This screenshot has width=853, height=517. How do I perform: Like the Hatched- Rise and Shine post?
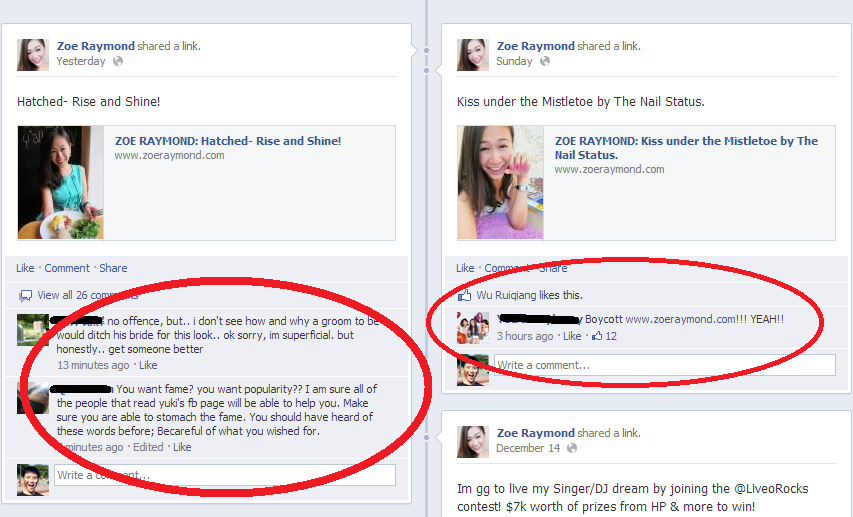(x=25, y=268)
